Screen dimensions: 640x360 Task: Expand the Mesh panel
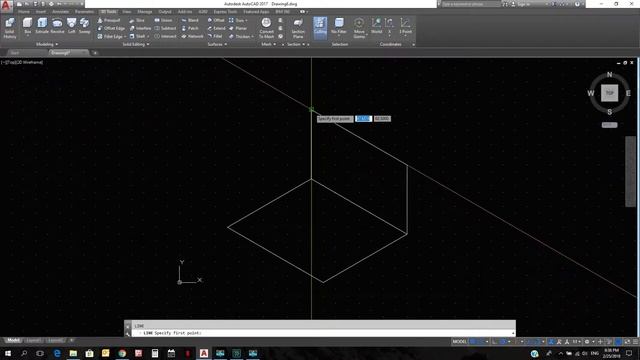click(x=268, y=44)
